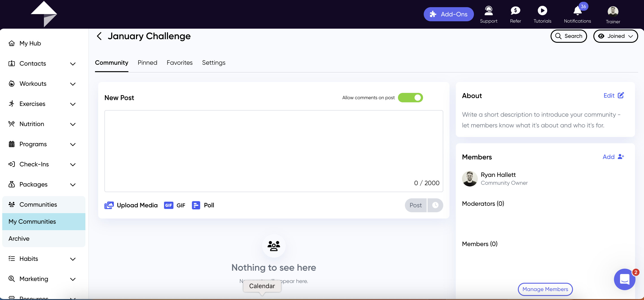Viewport: 644px width, 300px height.
Task: Toggle Allow comments on post
Action: [x=410, y=98]
